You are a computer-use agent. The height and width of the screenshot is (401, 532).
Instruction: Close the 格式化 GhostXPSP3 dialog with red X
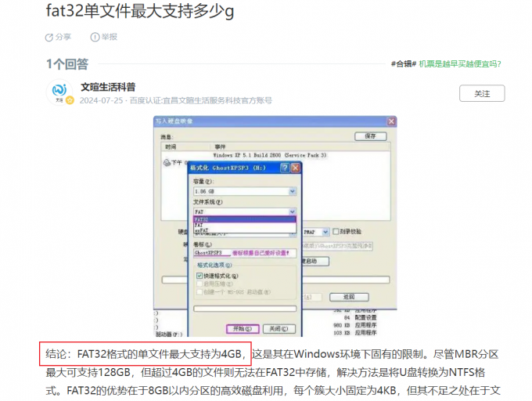[296, 168]
